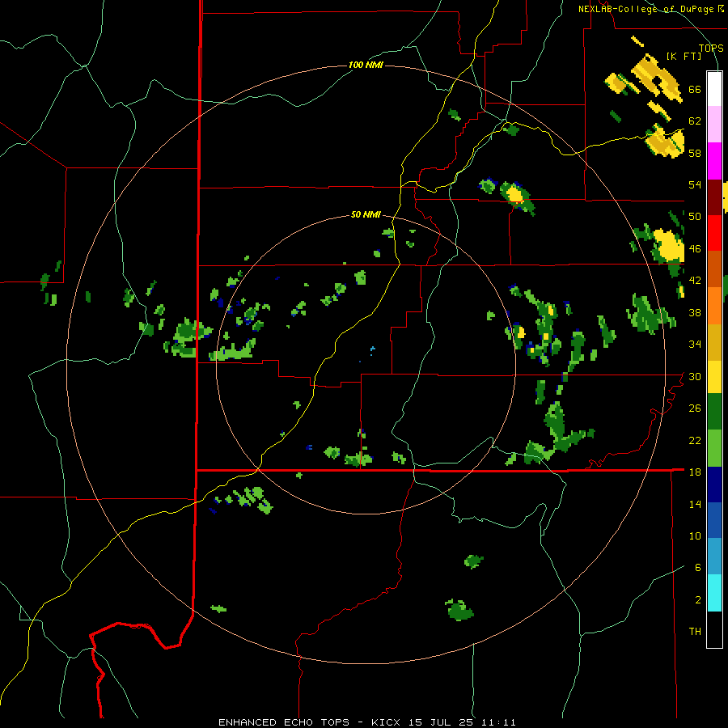728x728 pixels.
Task: Click the 6 legend value
Action: [x=698, y=567]
